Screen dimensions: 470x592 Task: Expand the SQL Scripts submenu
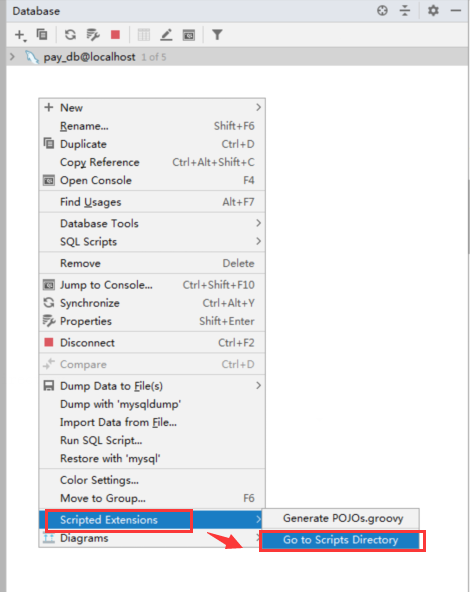point(152,242)
